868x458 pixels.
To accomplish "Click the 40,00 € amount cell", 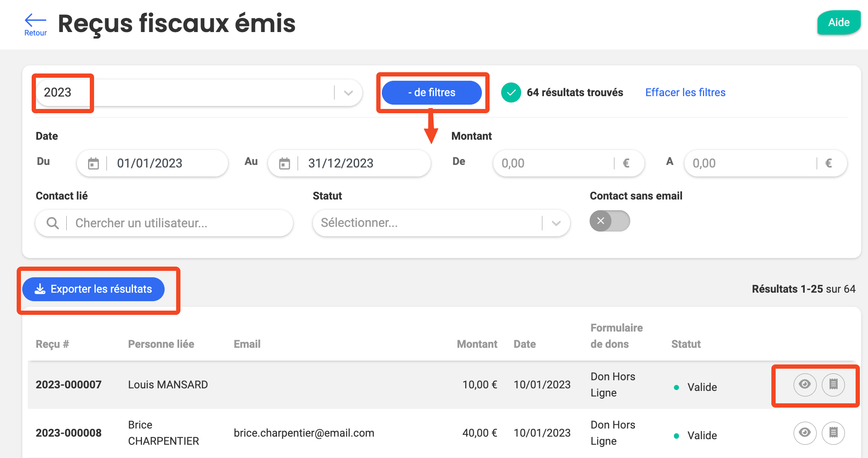I will [x=480, y=433].
